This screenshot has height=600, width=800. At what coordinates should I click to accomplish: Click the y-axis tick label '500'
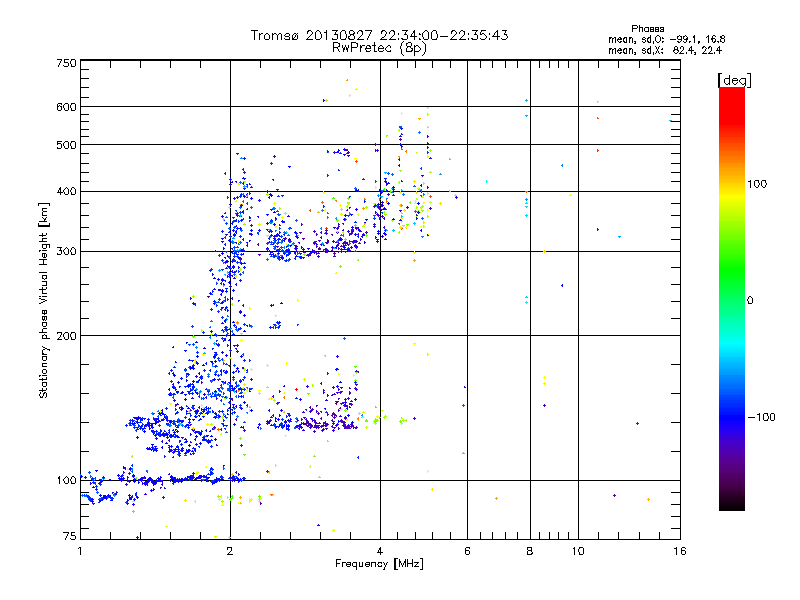coord(66,145)
